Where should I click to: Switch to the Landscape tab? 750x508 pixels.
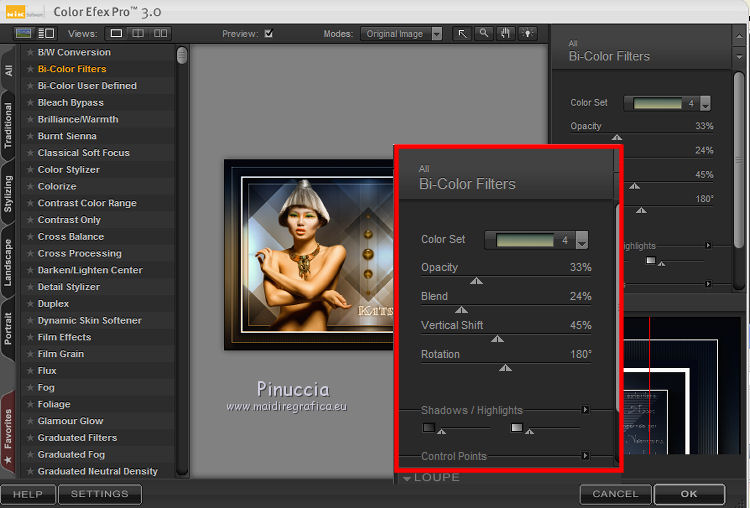coord(8,262)
